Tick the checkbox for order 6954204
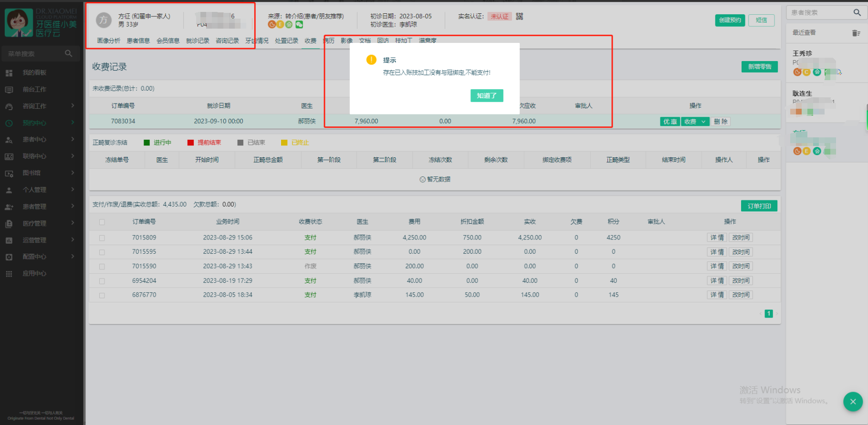Screen dimensions: 868x425 102,281
